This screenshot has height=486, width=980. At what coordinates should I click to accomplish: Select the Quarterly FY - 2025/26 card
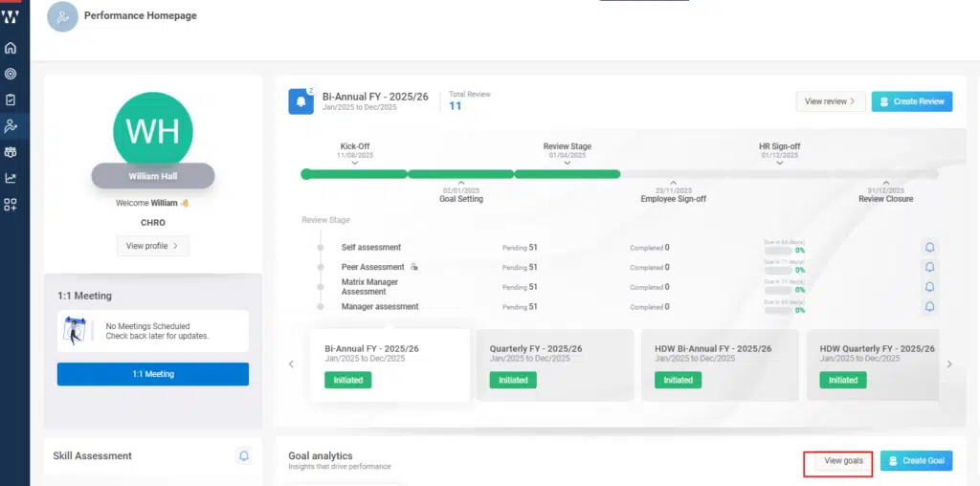555,364
